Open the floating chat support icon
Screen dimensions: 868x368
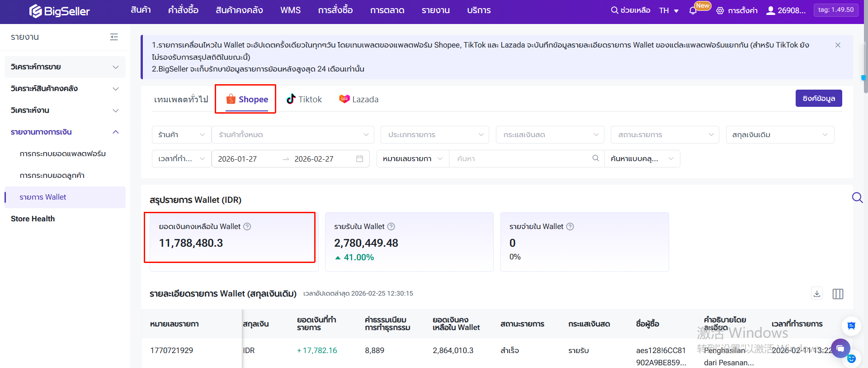pyautogui.click(x=840, y=349)
